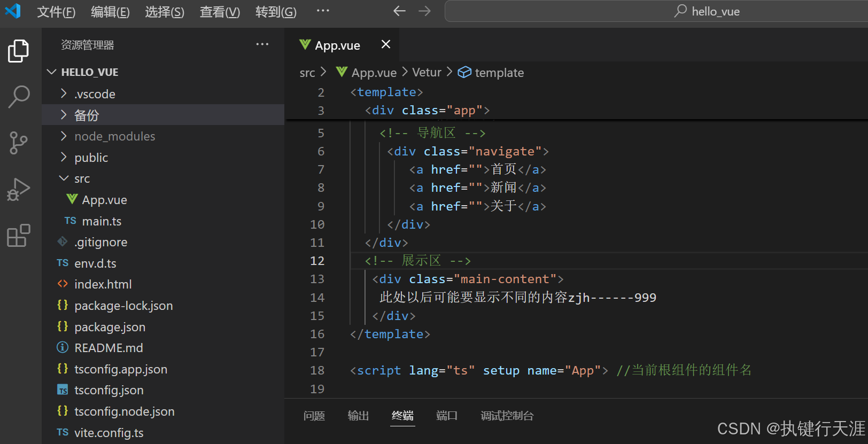
Task: Click the script setup code line
Action: [x=551, y=370]
